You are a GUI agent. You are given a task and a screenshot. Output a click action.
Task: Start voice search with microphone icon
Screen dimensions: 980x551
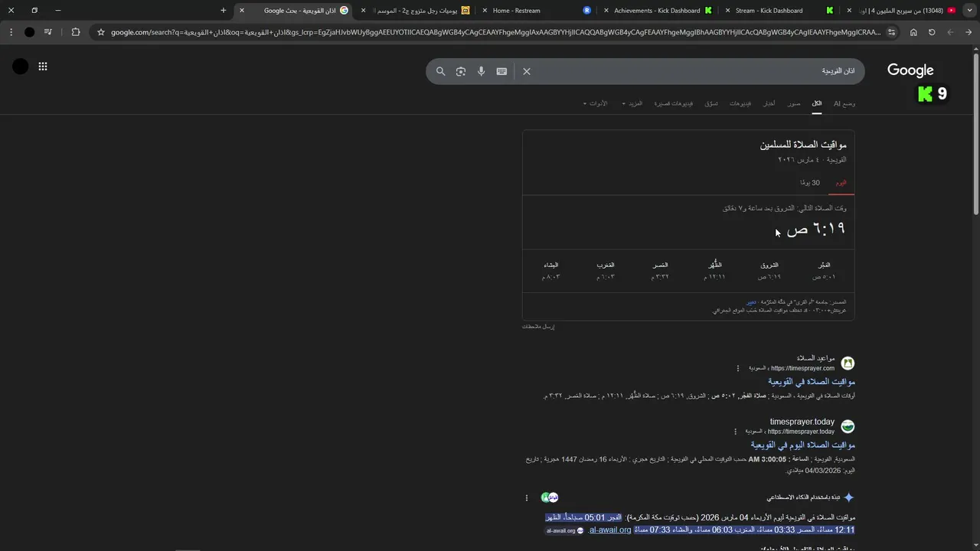coord(481,71)
